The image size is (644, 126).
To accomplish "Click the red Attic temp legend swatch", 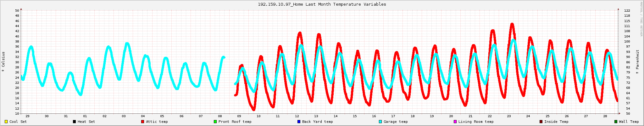I will coord(142,122).
